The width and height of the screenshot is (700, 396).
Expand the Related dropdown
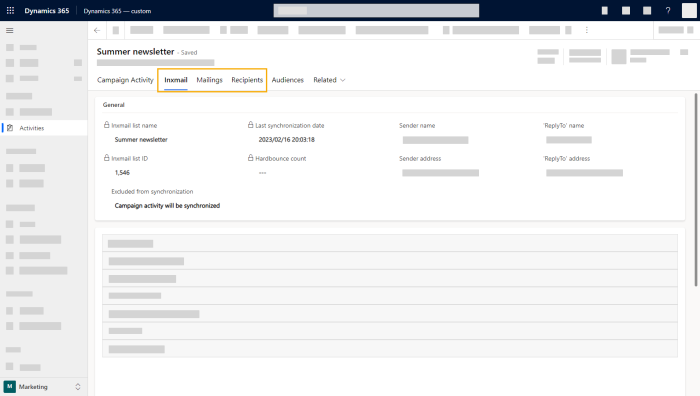[329, 80]
